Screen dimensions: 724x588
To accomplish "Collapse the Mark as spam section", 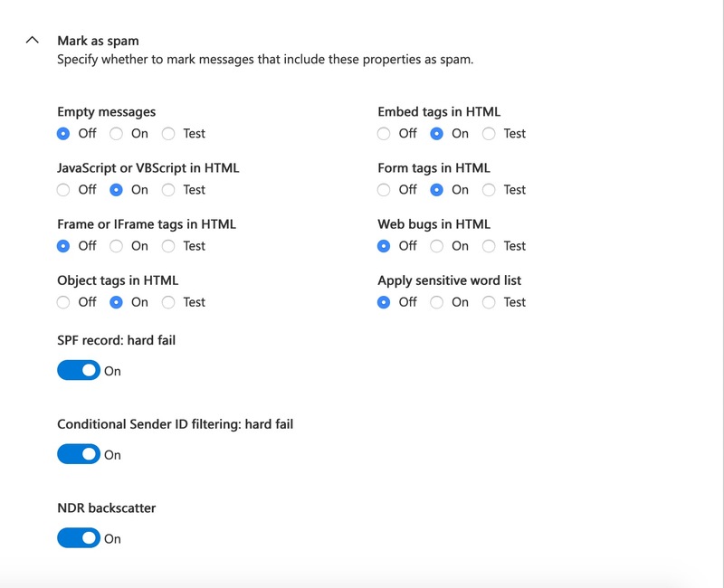I will coord(32,40).
